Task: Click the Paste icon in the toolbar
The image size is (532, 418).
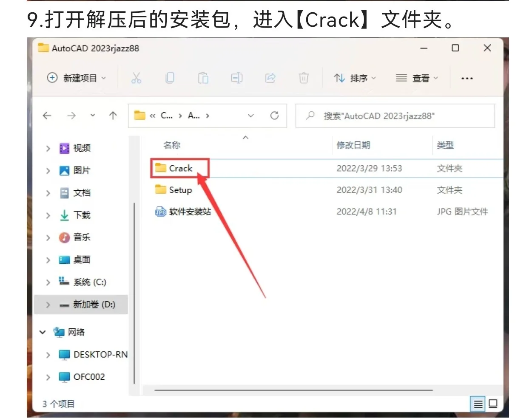Action: click(x=203, y=78)
